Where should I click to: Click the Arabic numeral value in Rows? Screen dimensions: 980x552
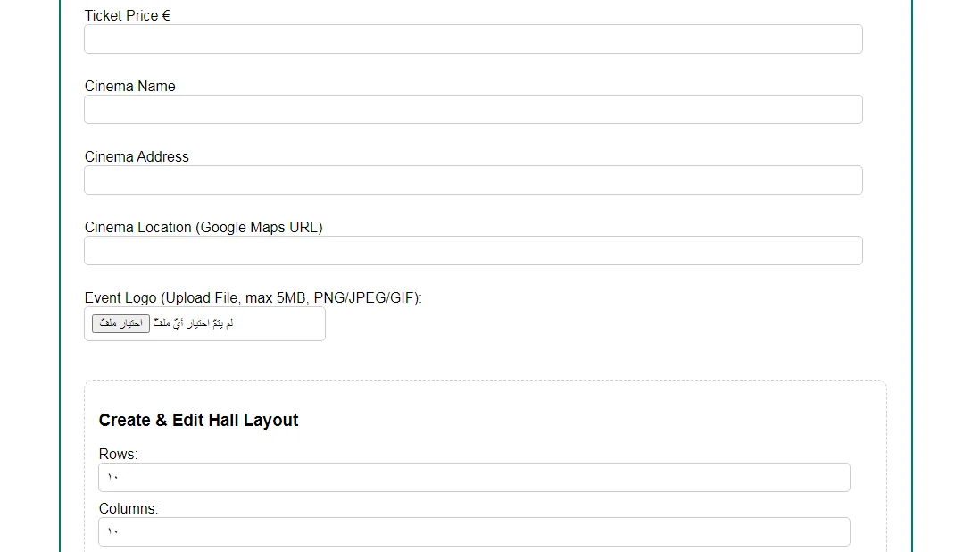[x=112, y=477]
